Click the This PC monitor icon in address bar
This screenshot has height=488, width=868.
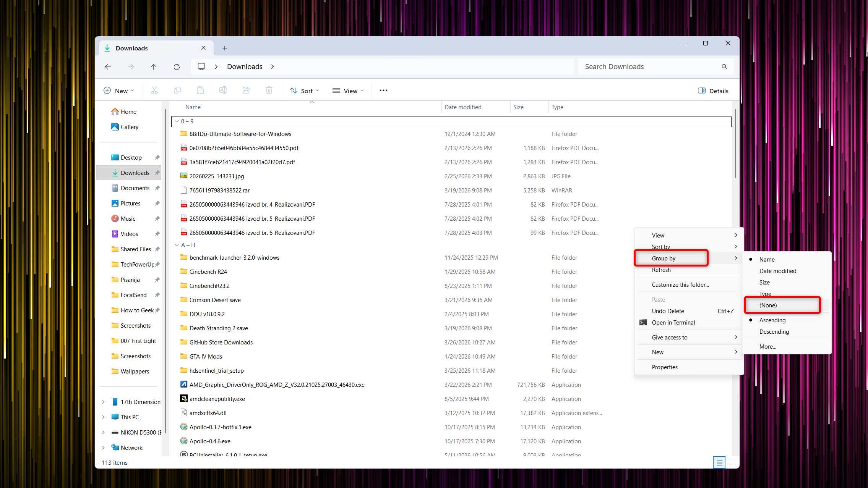coord(201,67)
